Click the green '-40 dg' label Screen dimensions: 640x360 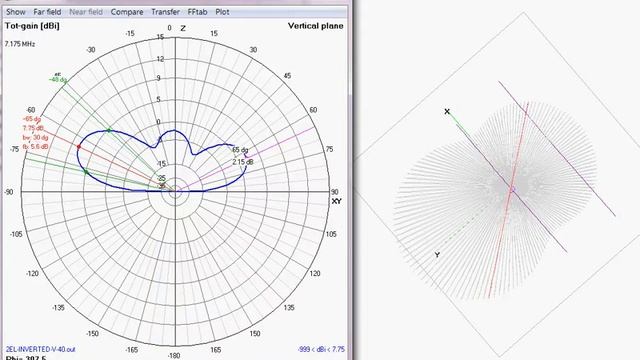[58, 79]
